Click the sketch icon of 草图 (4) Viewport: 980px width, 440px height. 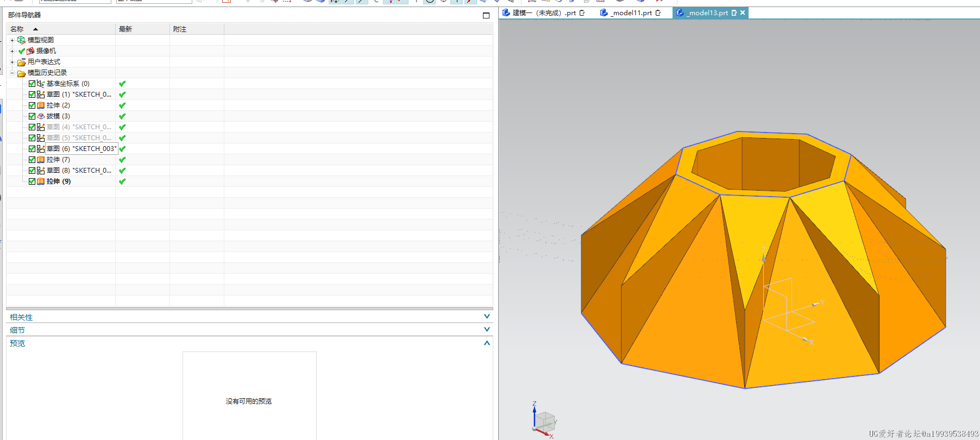pos(41,127)
